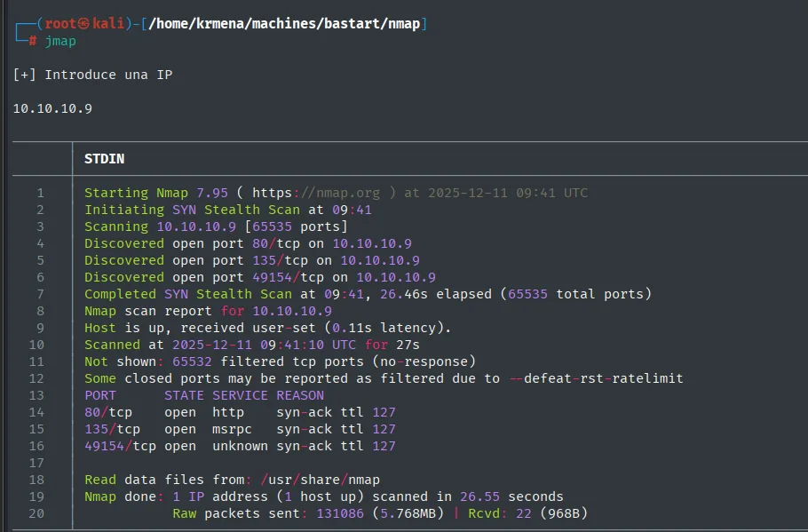Click the '[+] Introduce una IP' line
This screenshot has height=532, width=808.
click(x=92, y=75)
